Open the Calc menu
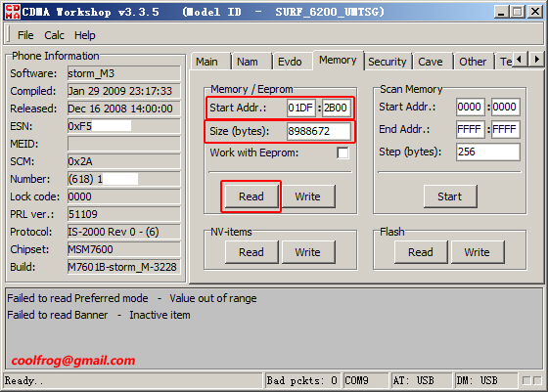The height and width of the screenshot is (392, 548). 54,35
